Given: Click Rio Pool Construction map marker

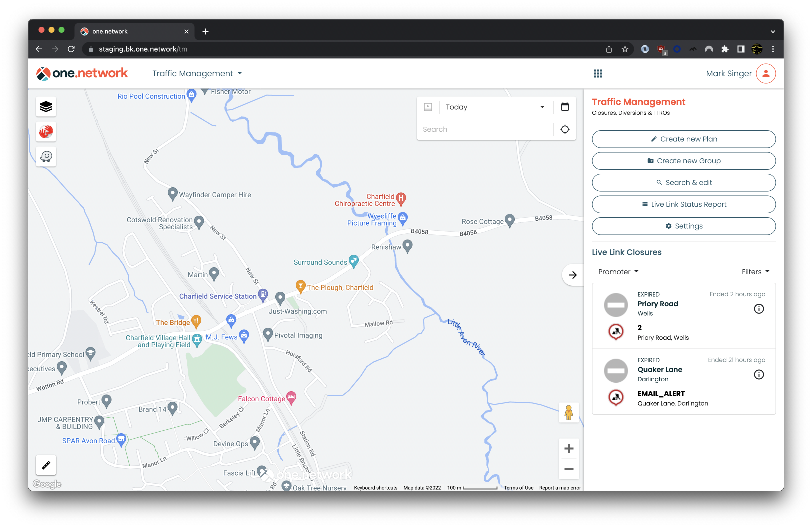Looking at the screenshot, I should (191, 95).
